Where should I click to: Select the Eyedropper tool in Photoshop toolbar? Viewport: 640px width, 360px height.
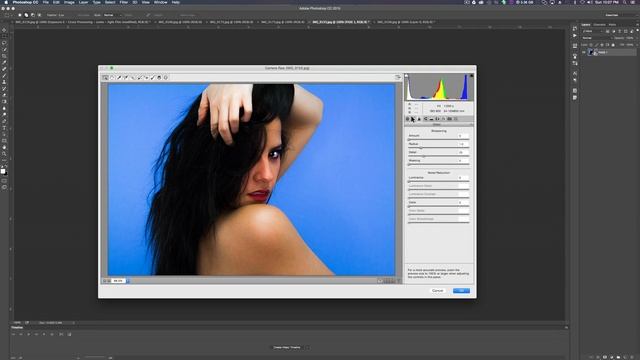(x=4, y=62)
